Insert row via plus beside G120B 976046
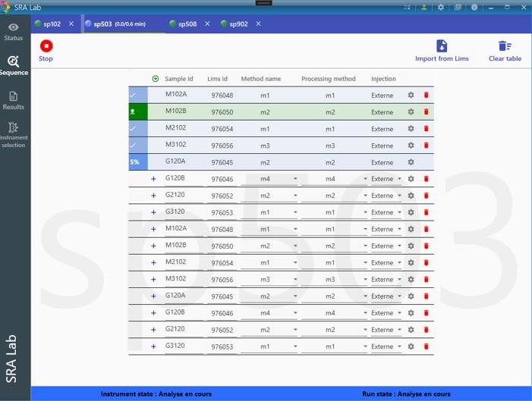The width and height of the screenshot is (532, 401). click(x=153, y=179)
